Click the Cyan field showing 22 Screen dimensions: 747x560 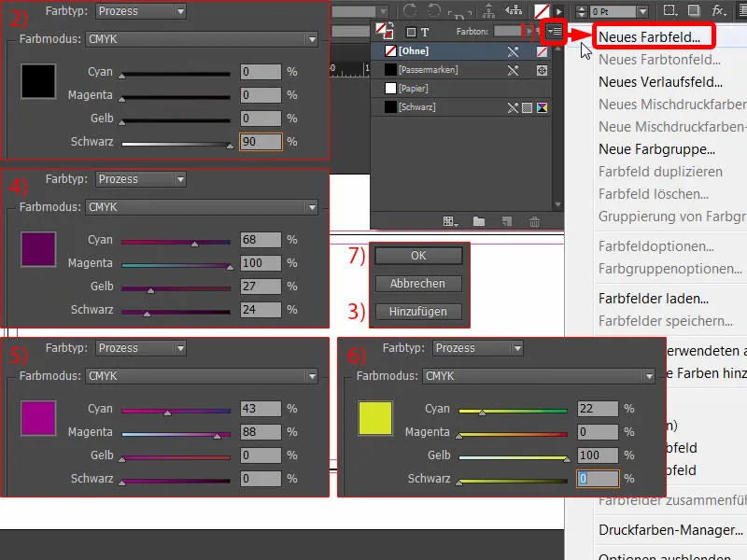point(598,409)
